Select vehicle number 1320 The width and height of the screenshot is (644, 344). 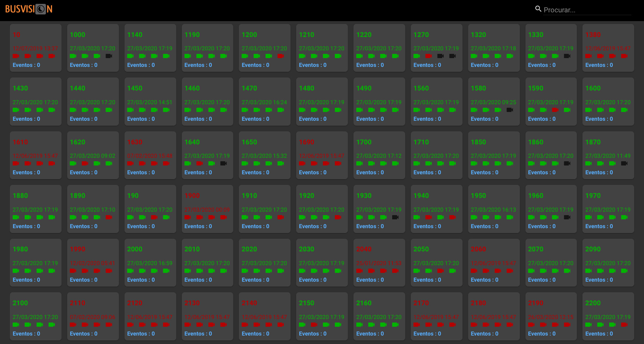click(478, 35)
